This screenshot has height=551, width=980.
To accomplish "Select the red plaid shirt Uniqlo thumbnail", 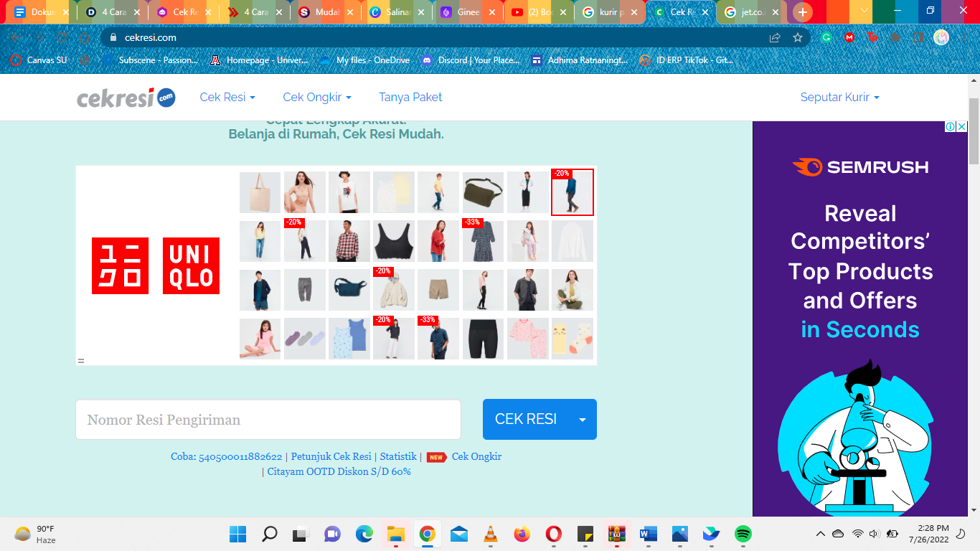I will (349, 241).
